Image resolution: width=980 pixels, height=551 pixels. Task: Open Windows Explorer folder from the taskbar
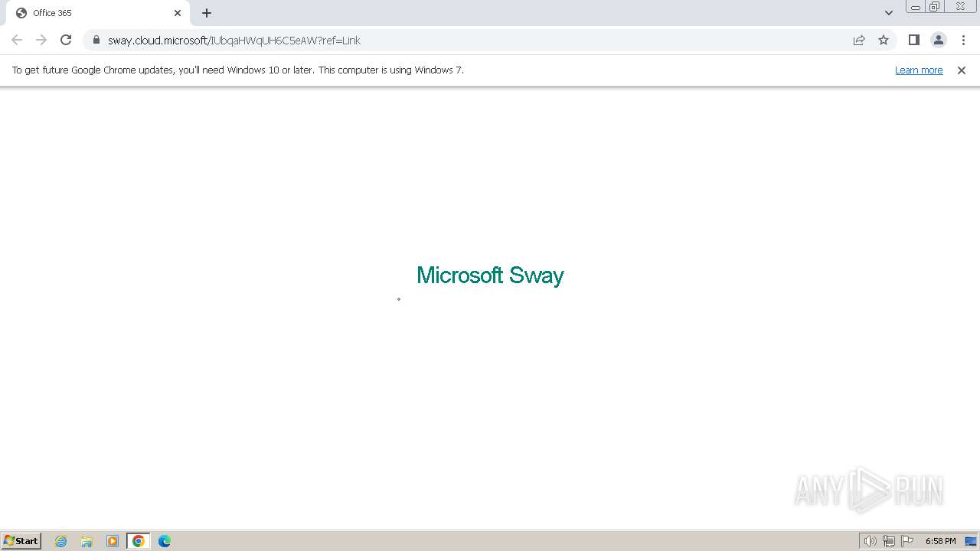click(x=87, y=541)
